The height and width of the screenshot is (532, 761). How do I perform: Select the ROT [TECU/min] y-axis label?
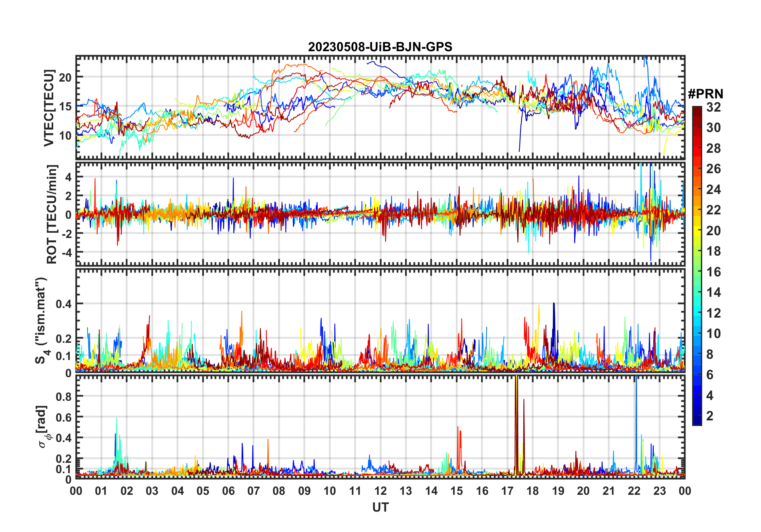click(x=52, y=214)
